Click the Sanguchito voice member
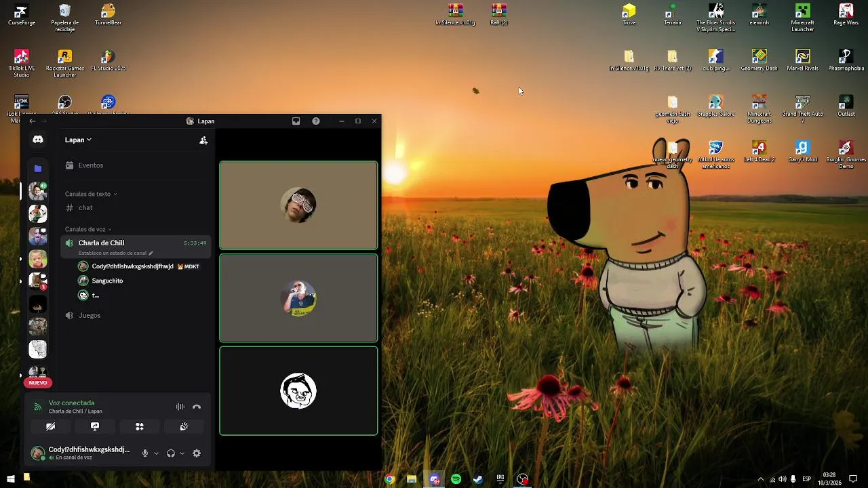 142,281
